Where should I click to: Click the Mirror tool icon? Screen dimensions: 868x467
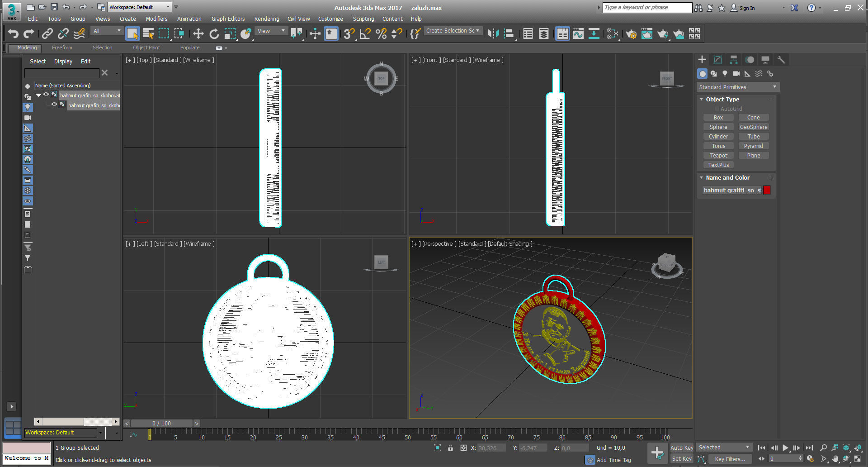pos(493,33)
